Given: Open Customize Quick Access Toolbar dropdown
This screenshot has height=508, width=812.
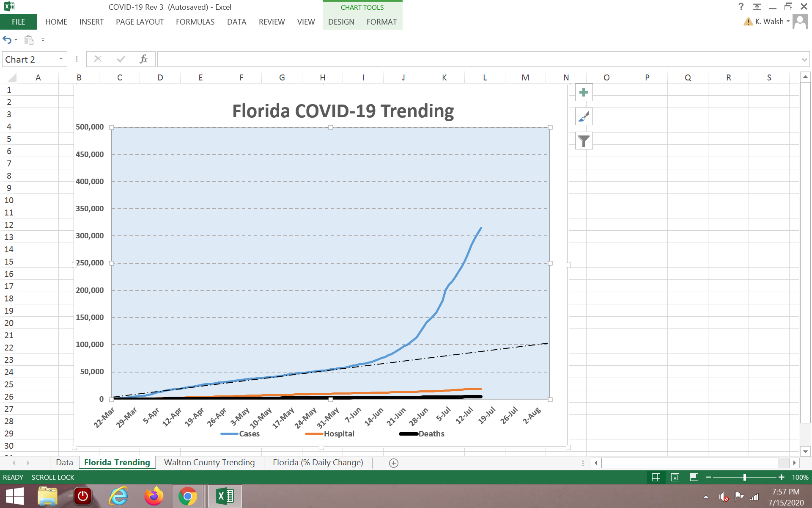Looking at the screenshot, I should [x=43, y=40].
